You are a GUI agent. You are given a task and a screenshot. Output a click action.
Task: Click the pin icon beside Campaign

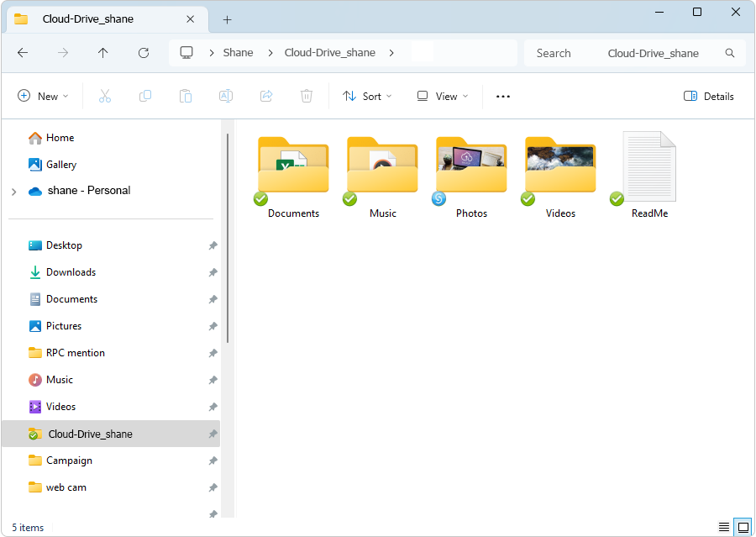(x=213, y=461)
